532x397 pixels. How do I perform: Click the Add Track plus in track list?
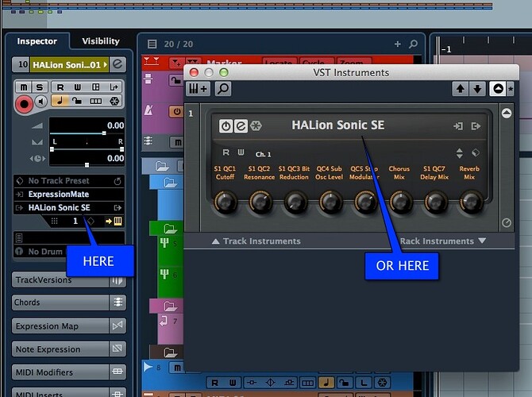click(398, 44)
